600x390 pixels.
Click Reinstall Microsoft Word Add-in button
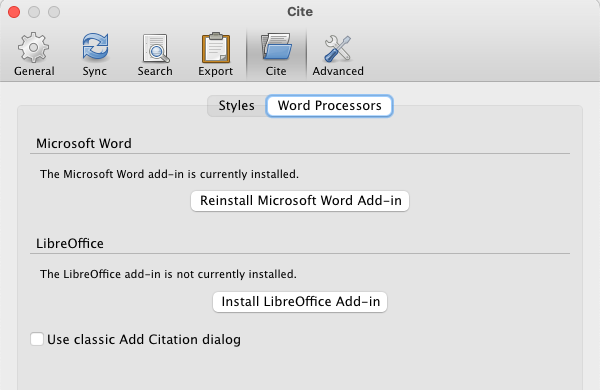pos(300,201)
